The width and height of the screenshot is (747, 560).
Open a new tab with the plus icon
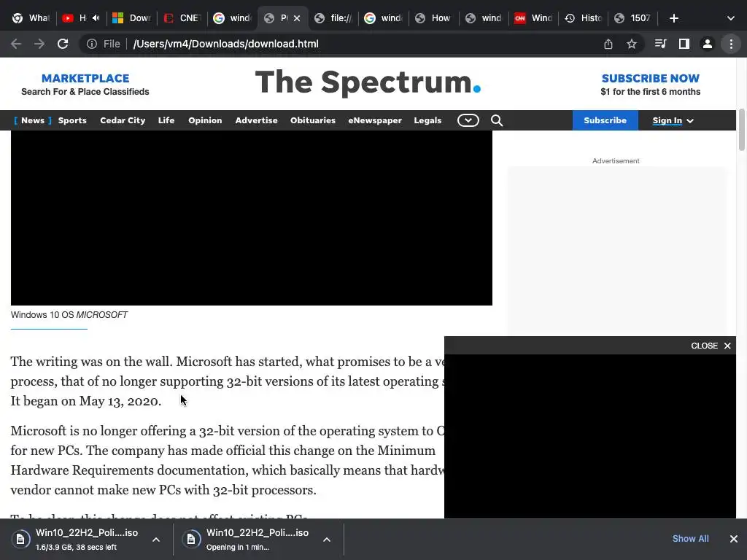[x=673, y=18]
